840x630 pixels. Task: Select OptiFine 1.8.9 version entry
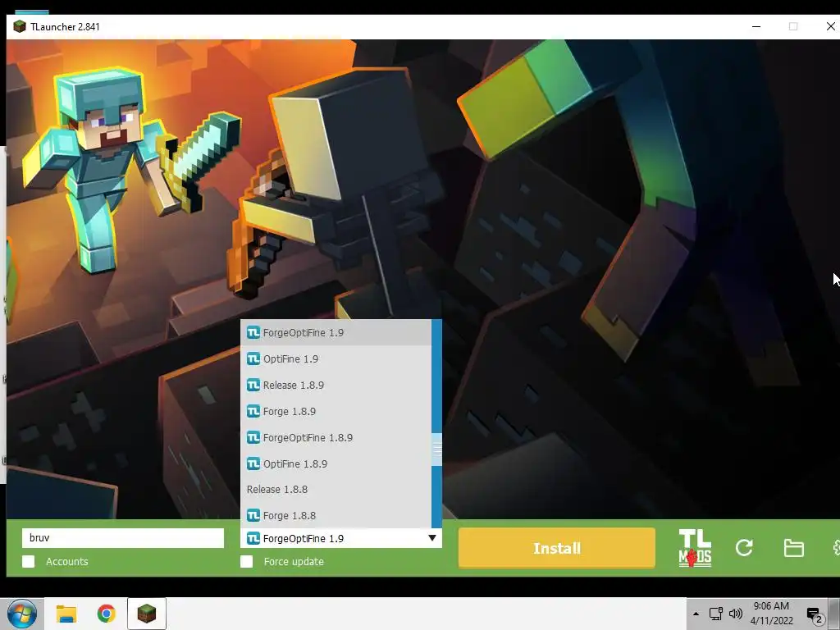(336, 464)
